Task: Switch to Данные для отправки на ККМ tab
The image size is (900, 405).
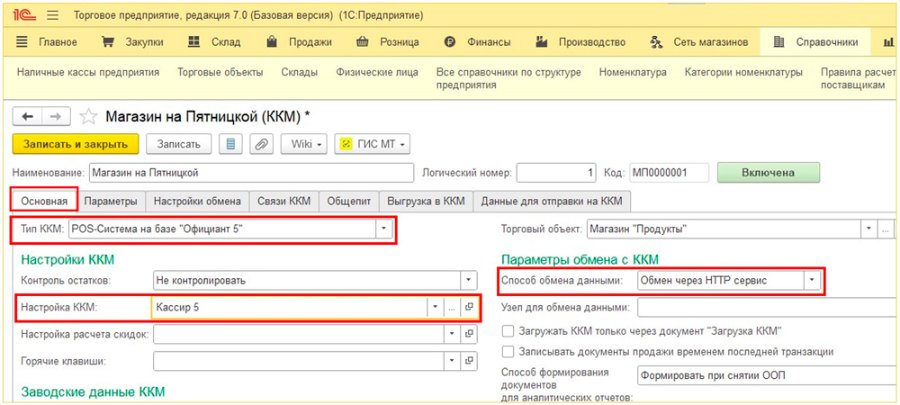Action: pos(552,201)
